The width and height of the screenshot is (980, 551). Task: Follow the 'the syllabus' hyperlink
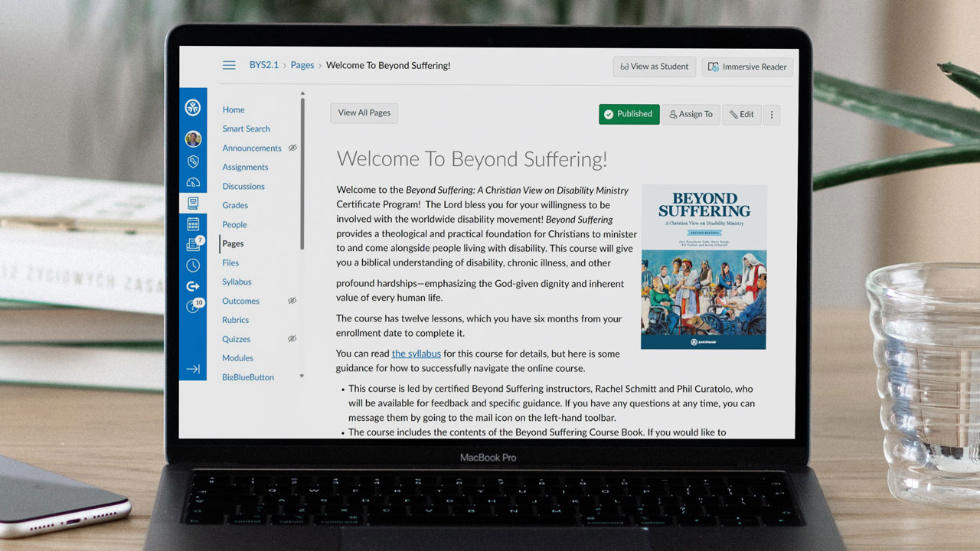(416, 354)
